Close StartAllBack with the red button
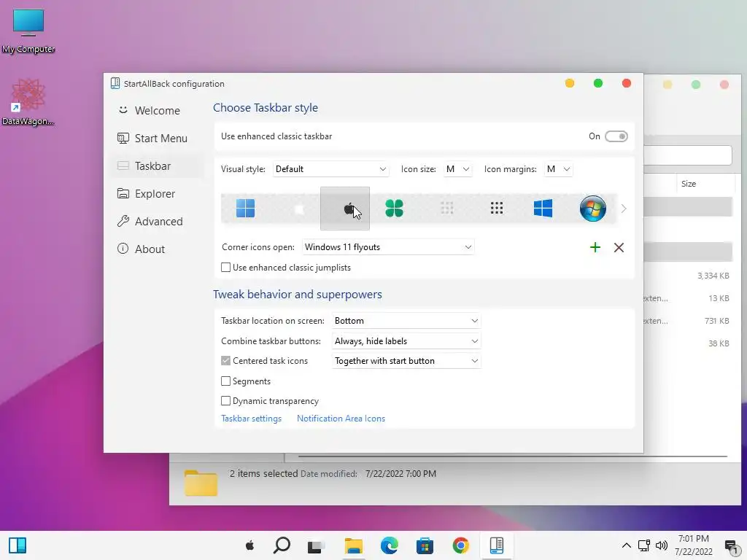Viewport: 747px width, 560px height. click(x=627, y=83)
